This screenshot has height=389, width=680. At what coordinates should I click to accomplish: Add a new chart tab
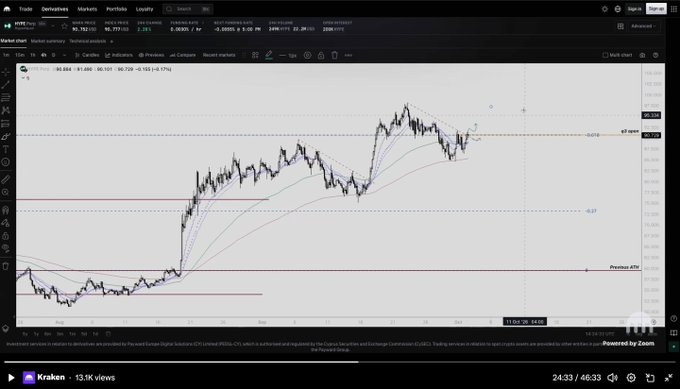pos(111,41)
